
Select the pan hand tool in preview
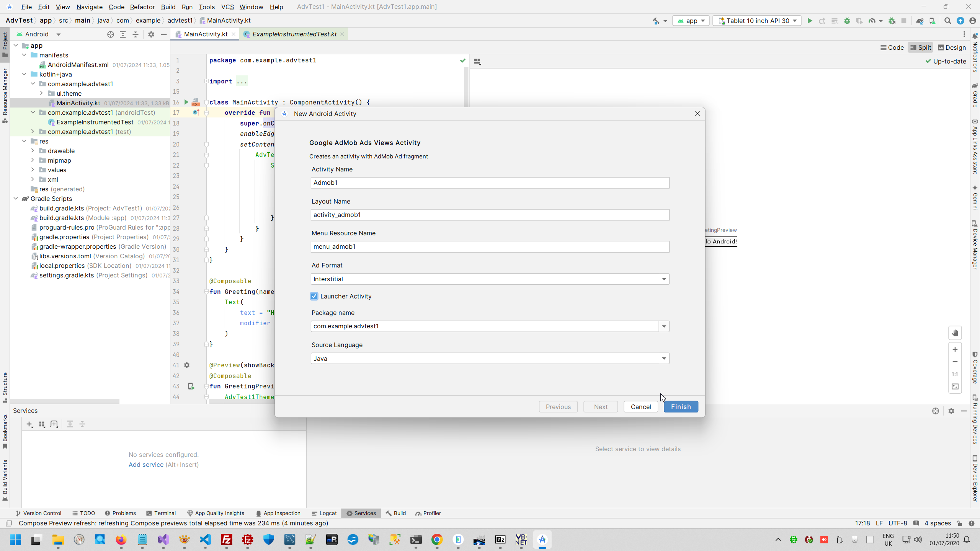(955, 333)
